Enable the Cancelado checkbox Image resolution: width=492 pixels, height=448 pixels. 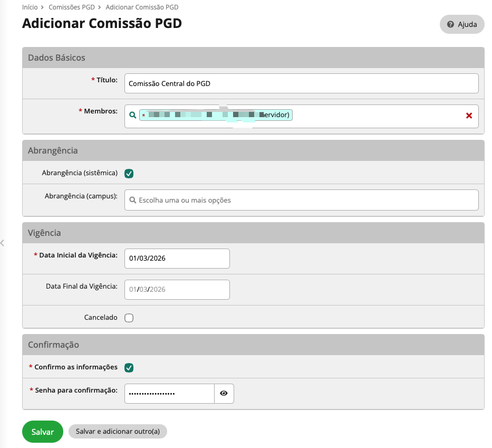(129, 318)
